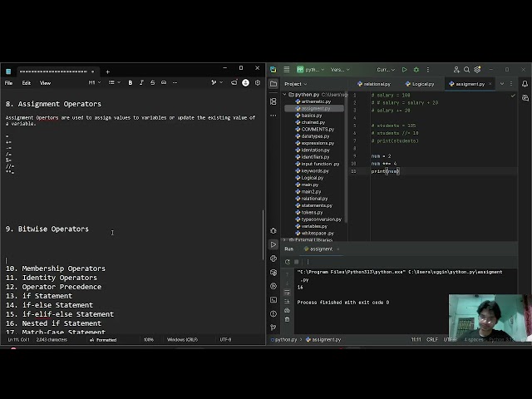Open the View menu in Notepad
Screen dimensions: 532x399
click(46, 83)
